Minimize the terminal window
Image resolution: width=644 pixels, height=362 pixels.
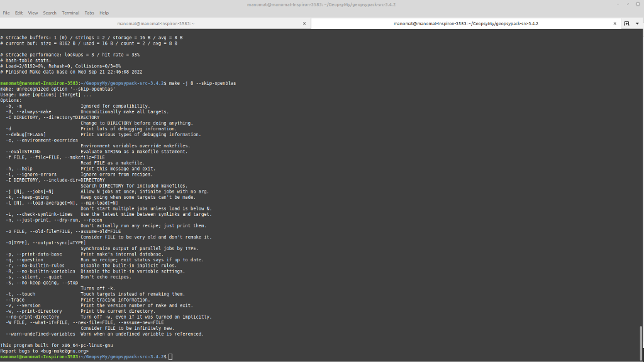618,4
